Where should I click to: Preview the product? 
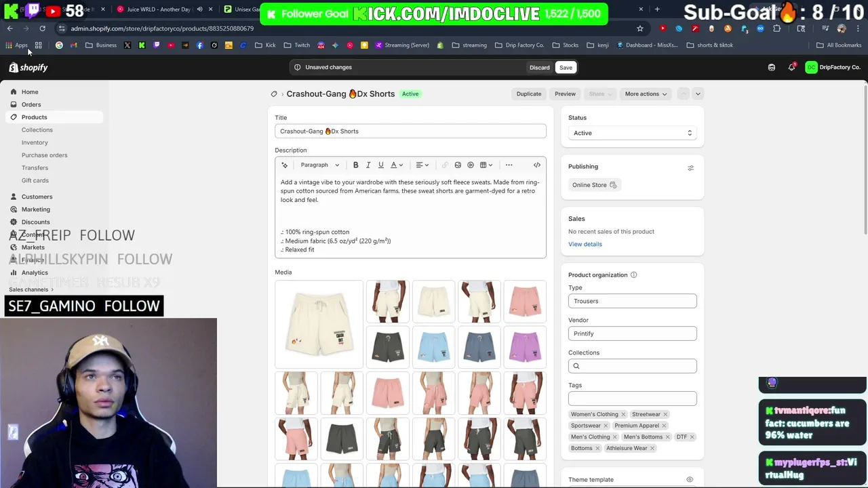[x=565, y=94]
